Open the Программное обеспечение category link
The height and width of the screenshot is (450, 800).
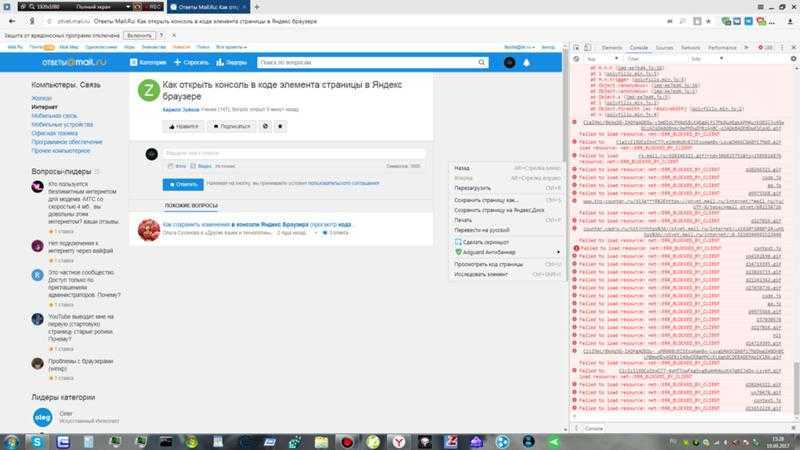(67, 141)
